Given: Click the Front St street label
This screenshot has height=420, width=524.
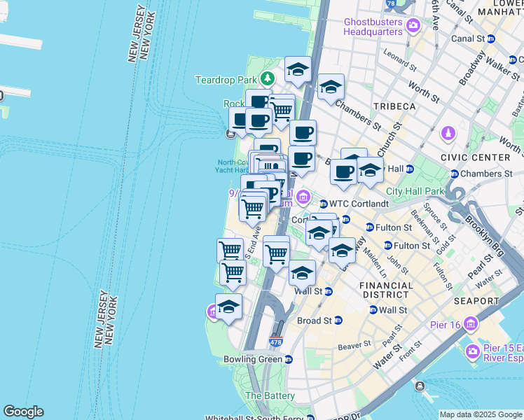Looking at the screenshot, I should coord(411,351).
